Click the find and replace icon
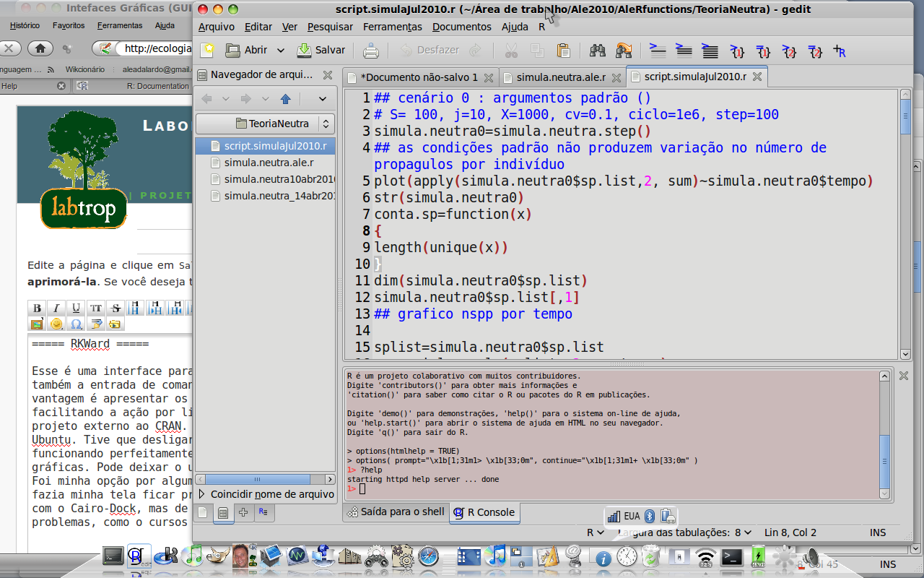This screenshot has width=924, height=578. (x=623, y=51)
